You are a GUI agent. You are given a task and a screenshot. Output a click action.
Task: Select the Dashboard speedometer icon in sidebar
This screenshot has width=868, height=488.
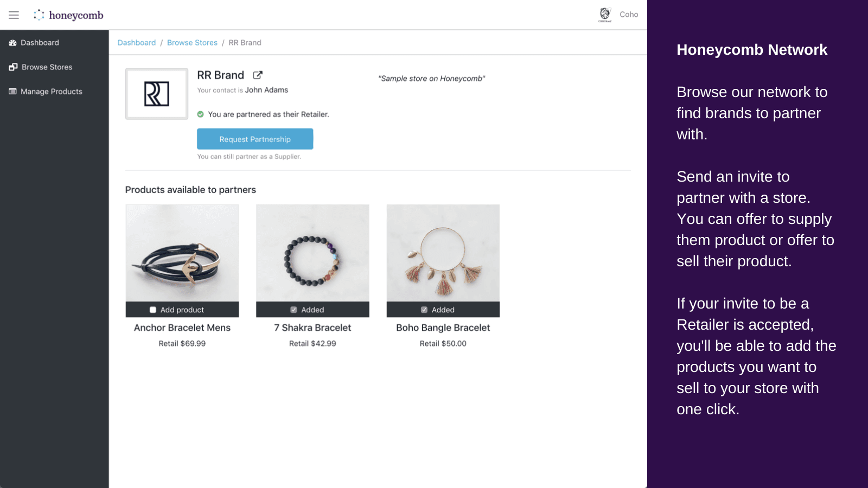[x=12, y=42]
